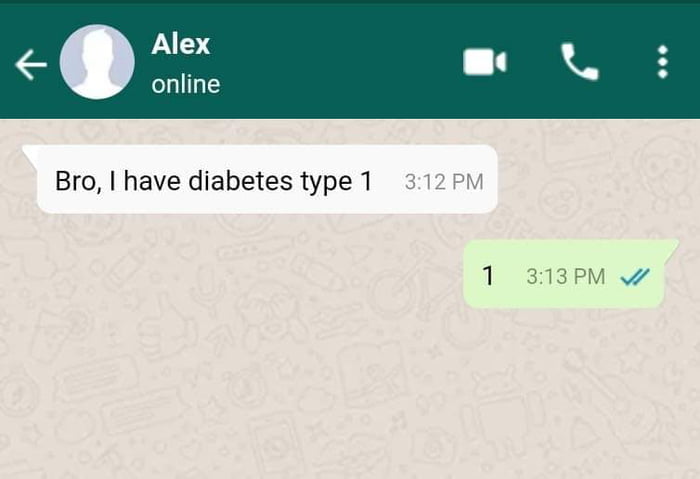The width and height of the screenshot is (700, 479).
Task: Tap empty space in the green header bar
Action: pos(339,62)
